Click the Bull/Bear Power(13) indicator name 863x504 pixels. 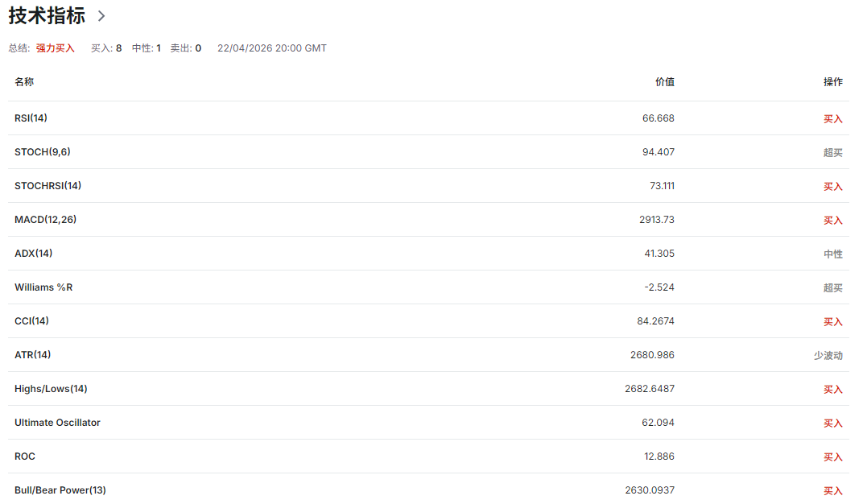click(60, 490)
